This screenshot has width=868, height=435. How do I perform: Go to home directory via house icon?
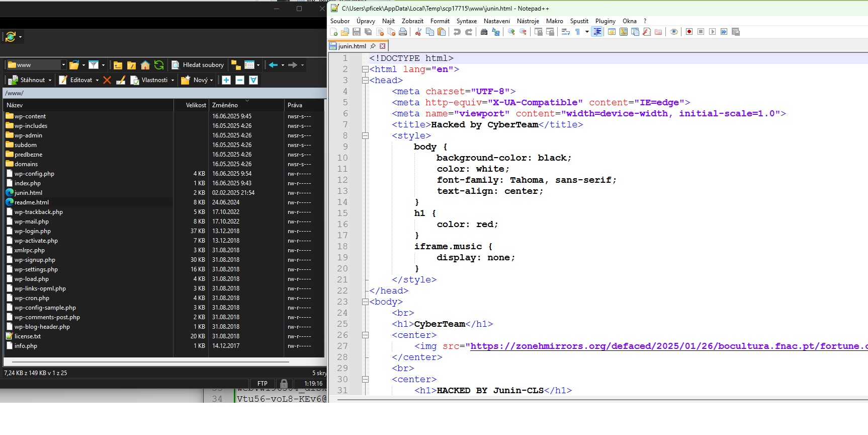(145, 65)
